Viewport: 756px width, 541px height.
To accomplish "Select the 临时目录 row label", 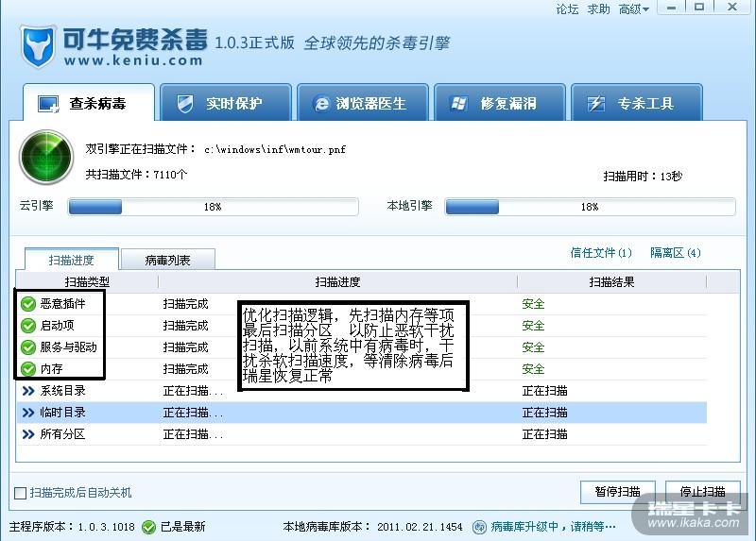I will (62, 413).
